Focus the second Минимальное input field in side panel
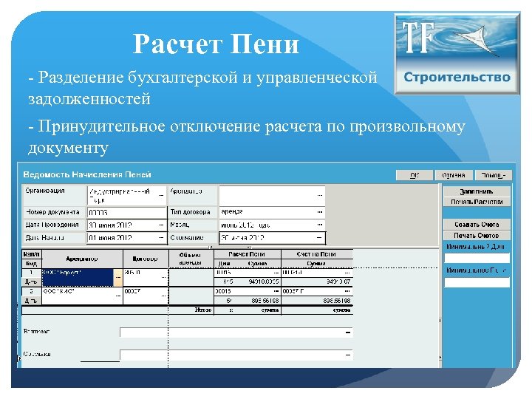This screenshot has width=532, height=399. coord(477,282)
